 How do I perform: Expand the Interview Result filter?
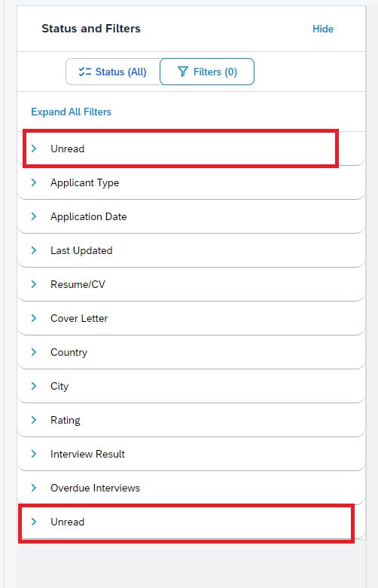coord(191,454)
